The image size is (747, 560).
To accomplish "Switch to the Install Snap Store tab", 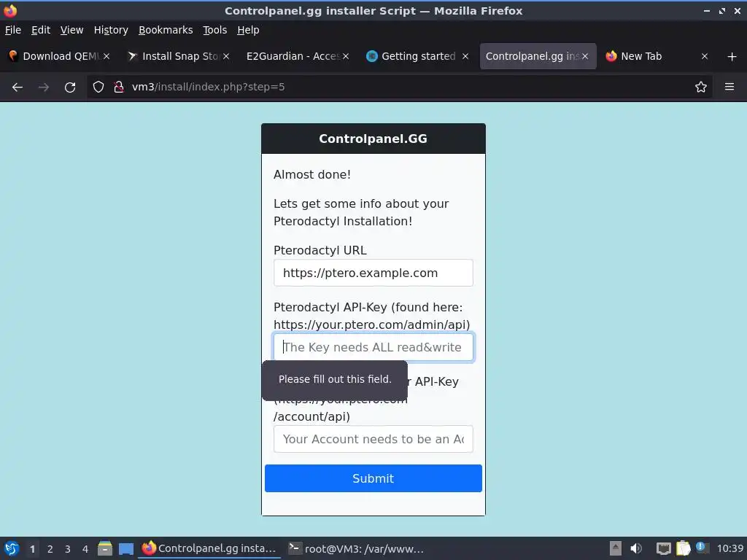I will point(179,56).
